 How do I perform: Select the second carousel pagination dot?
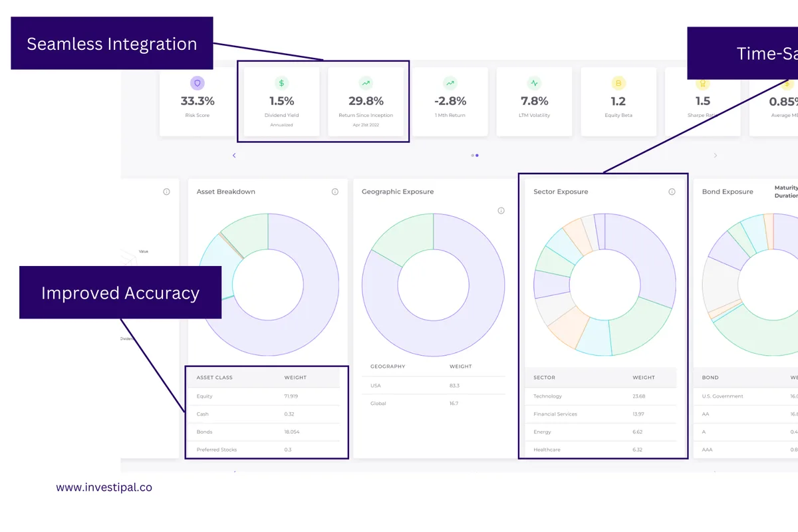(x=476, y=155)
